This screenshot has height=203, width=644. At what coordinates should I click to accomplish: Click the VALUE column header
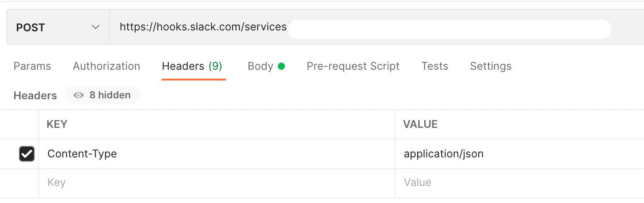tap(420, 124)
